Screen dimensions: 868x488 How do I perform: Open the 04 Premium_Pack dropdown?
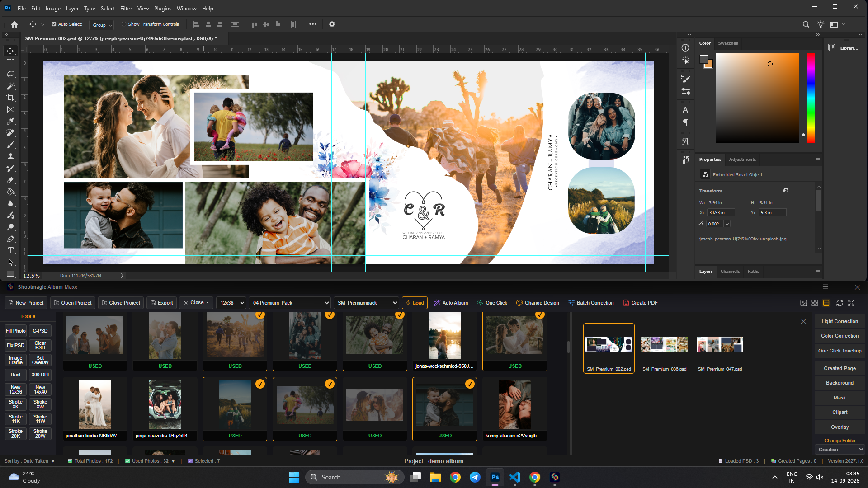(290, 303)
